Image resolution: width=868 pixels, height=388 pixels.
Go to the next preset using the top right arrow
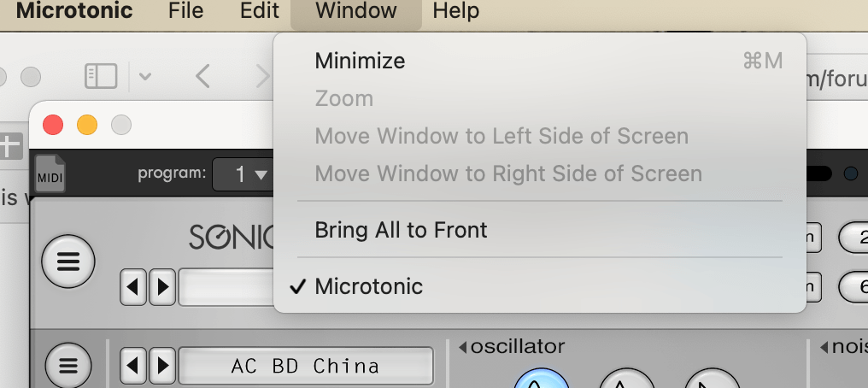click(162, 286)
